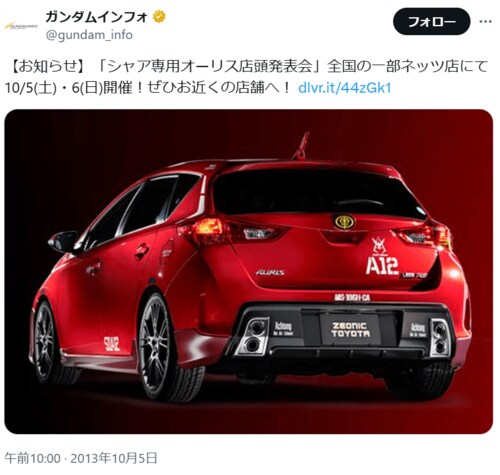Click the AURIS badge in the image
The width and height of the screenshot is (500, 475).
tap(270, 272)
